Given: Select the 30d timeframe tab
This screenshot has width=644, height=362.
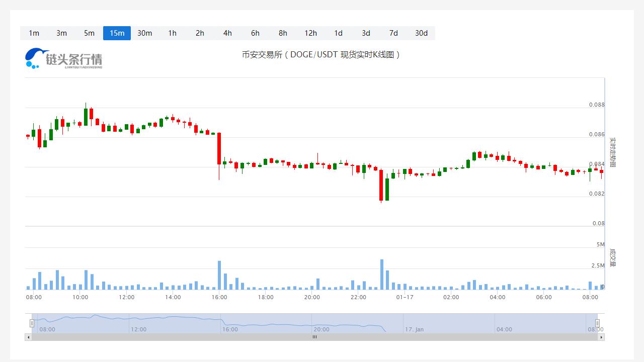Looking at the screenshot, I should [421, 33].
